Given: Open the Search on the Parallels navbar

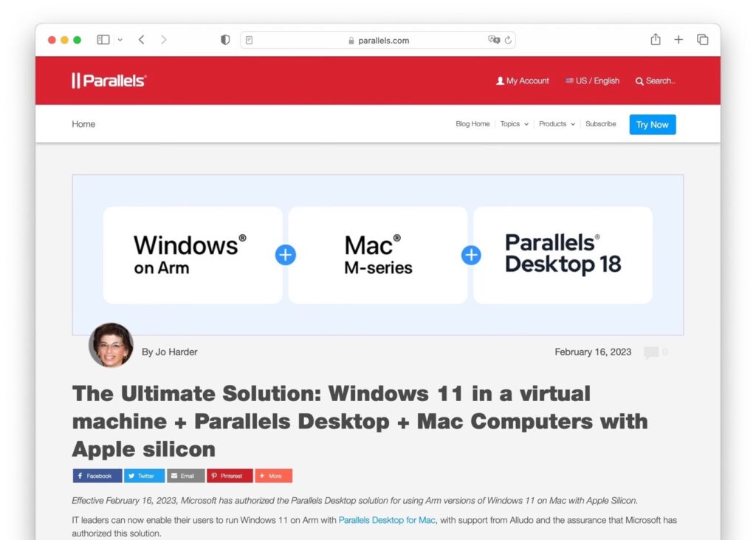Looking at the screenshot, I should tap(655, 81).
